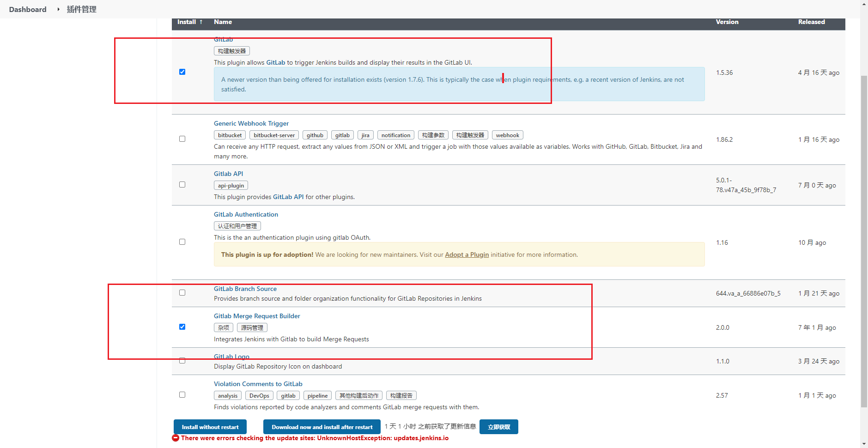The height and width of the screenshot is (448, 868).
Task: Open Gitlab Merge Request Builder plugin link
Action: click(257, 316)
